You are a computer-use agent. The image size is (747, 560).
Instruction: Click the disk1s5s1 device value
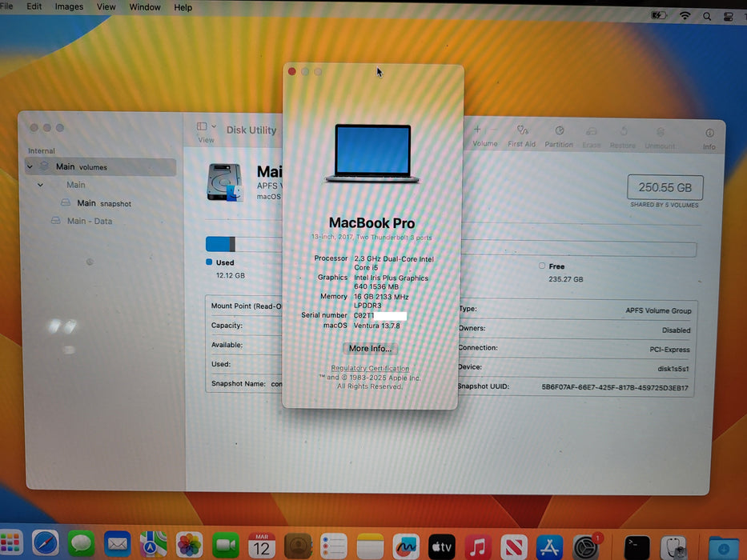(673, 369)
